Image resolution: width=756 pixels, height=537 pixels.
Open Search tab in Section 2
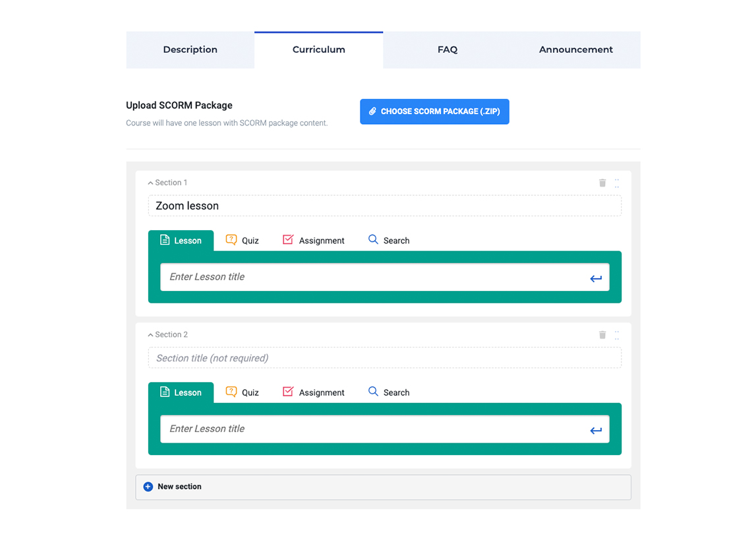389,393
